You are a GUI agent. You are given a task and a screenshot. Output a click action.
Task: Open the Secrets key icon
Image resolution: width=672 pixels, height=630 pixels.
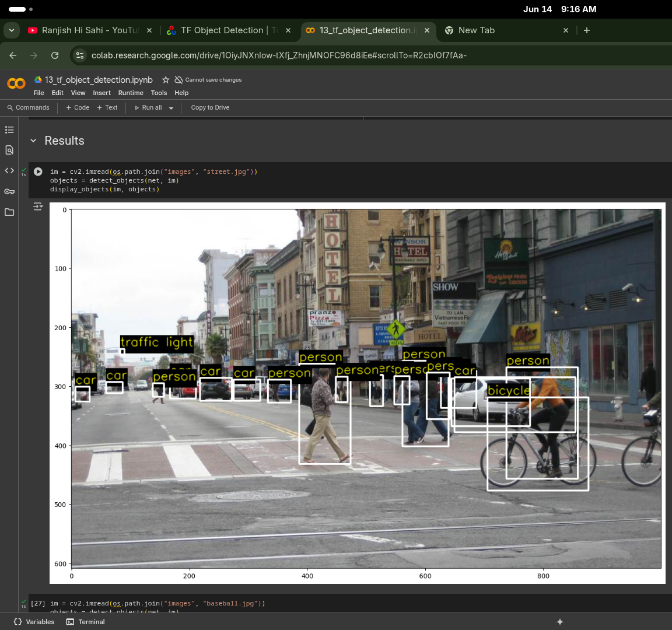[x=9, y=191]
